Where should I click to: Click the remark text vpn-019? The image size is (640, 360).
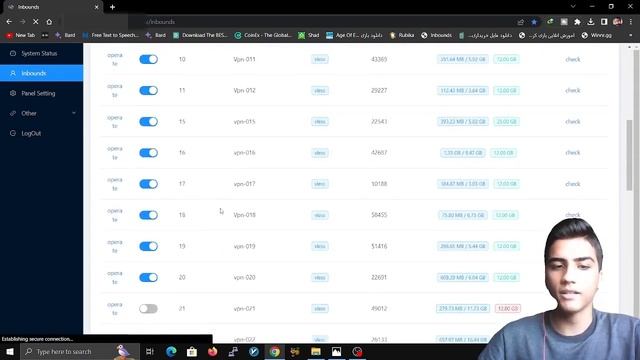tap(244, 246)
